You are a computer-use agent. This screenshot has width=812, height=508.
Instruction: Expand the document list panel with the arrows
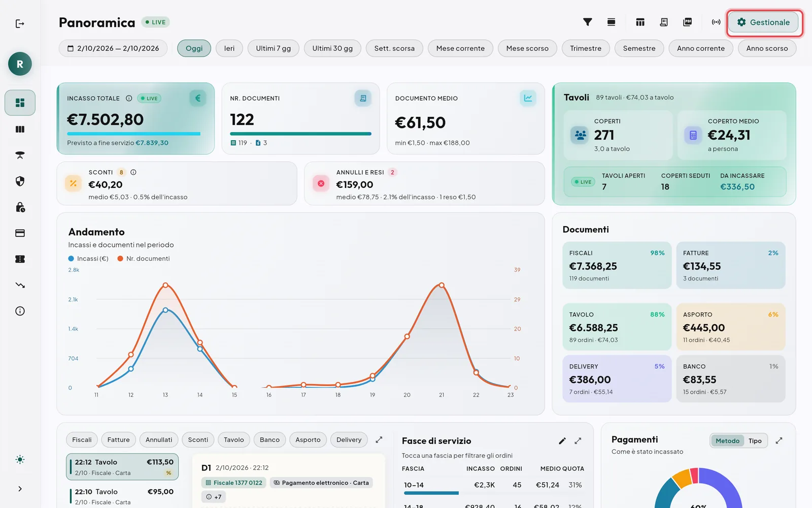379,439
